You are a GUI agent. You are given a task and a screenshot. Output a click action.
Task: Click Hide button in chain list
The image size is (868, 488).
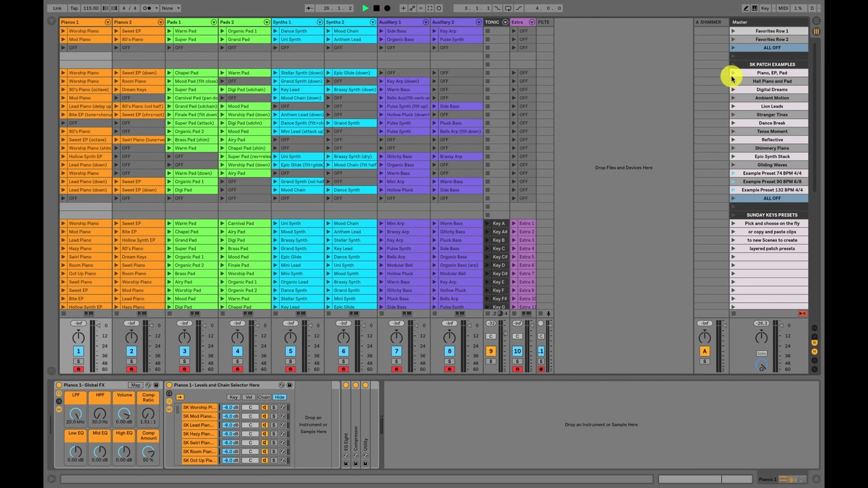tap(279, 397)
